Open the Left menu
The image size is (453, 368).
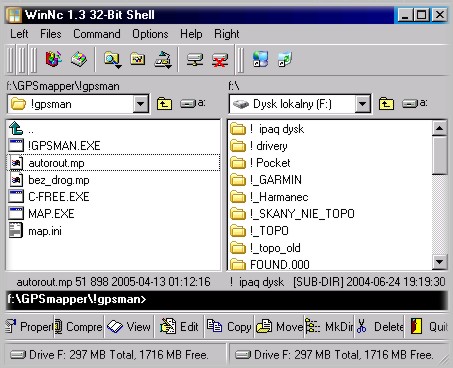tap(19, 34)
